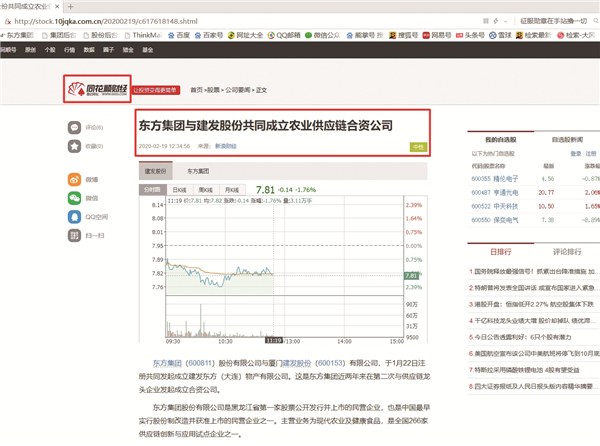The width and height of the screenshot is (600, 446).
Task: Go to 股票 in breadcrumb
Action: pyautogui.click(x=214, y=90)
